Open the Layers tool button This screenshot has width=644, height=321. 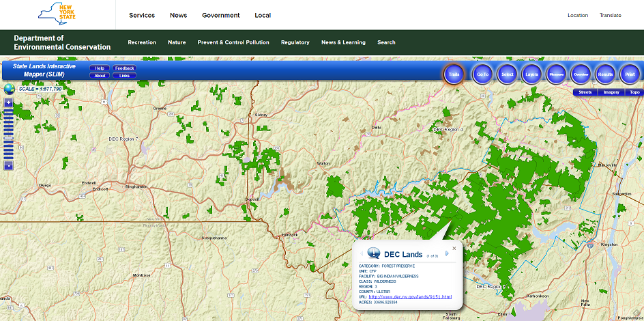tap(531, 74)
